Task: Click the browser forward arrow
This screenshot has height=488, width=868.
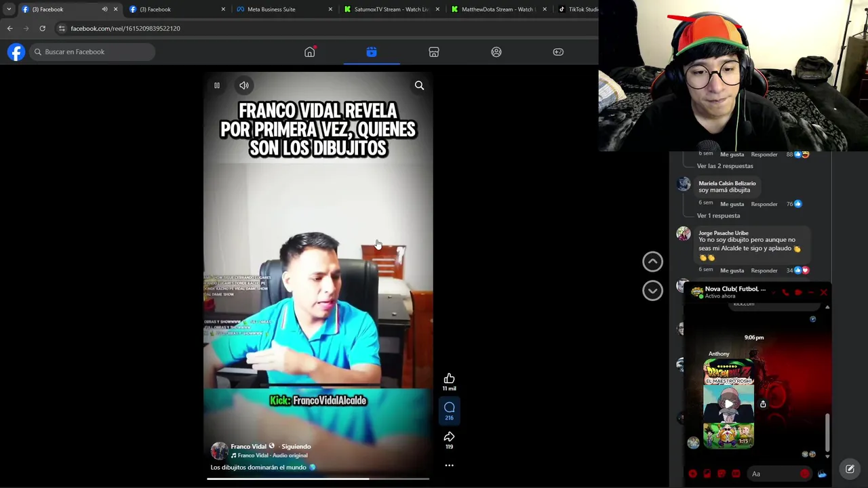Action: tap(26, 28)
